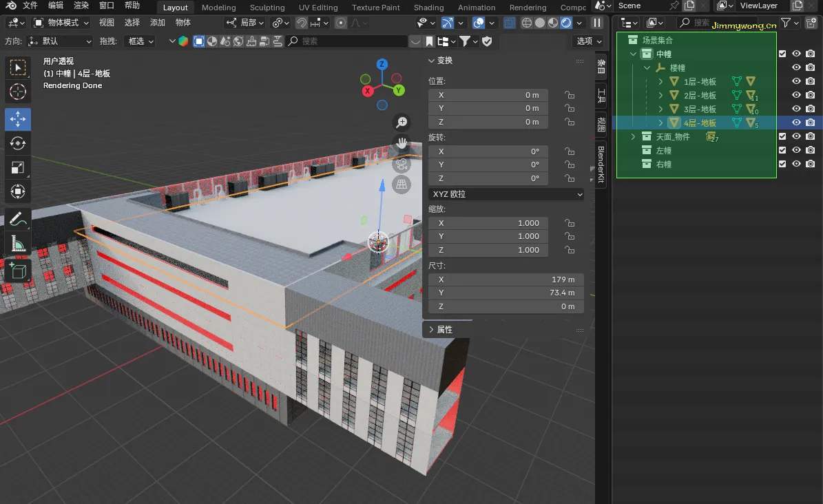Click the Scale X value field
The height and width of the screenshot is (504, 823).
tap(488, 223)
